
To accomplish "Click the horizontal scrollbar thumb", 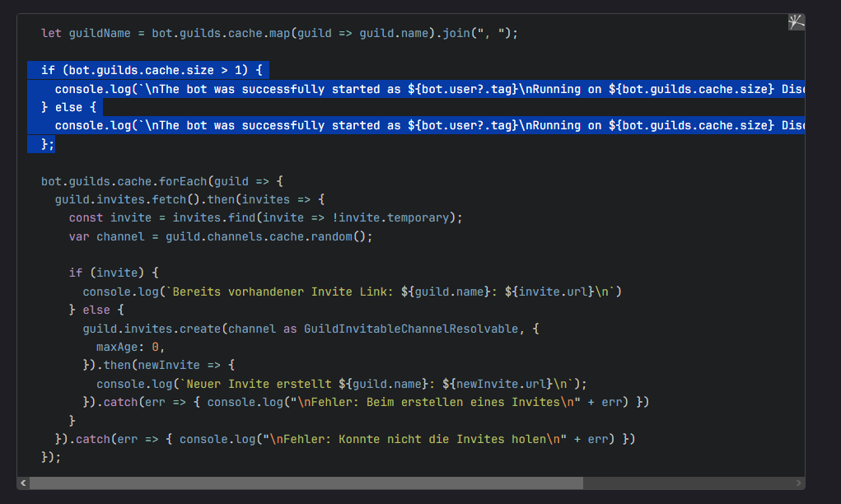I will point(305,483).
